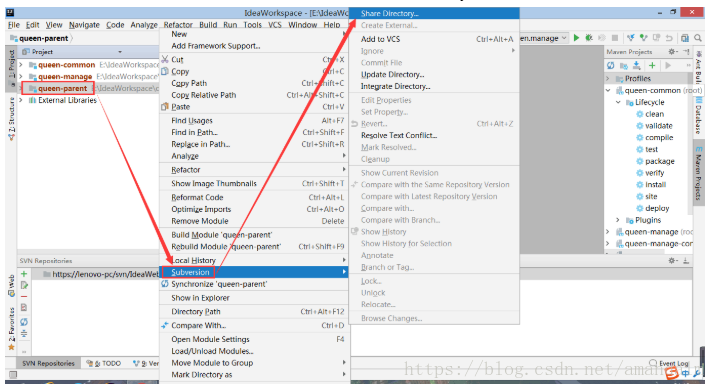Select Subversion in context menu
This screenshot has width=715, height=389.
click(x=254, y=272)
